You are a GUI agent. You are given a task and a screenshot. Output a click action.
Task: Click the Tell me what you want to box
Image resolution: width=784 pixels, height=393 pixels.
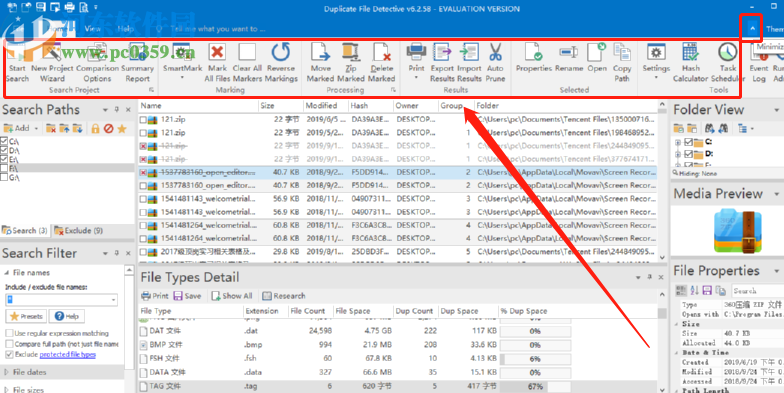pos(217,29)
